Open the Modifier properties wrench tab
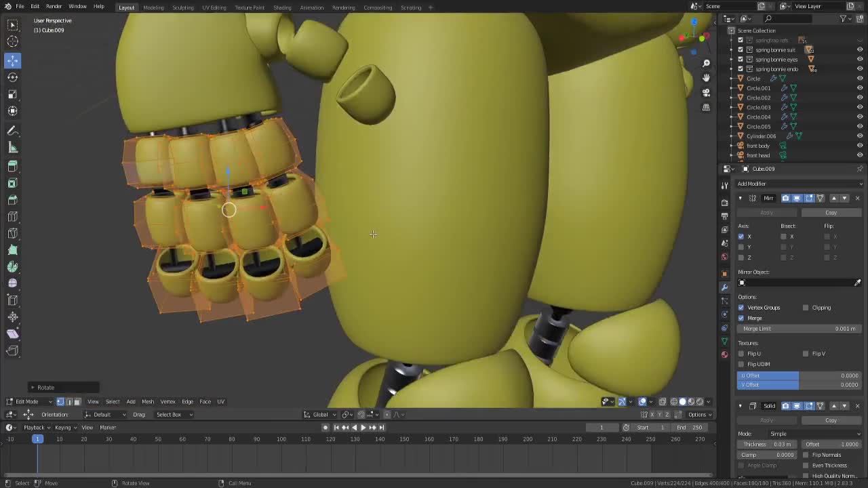This screenshot has width=868, height=488. pyautogui.click(x=724, y=287)
